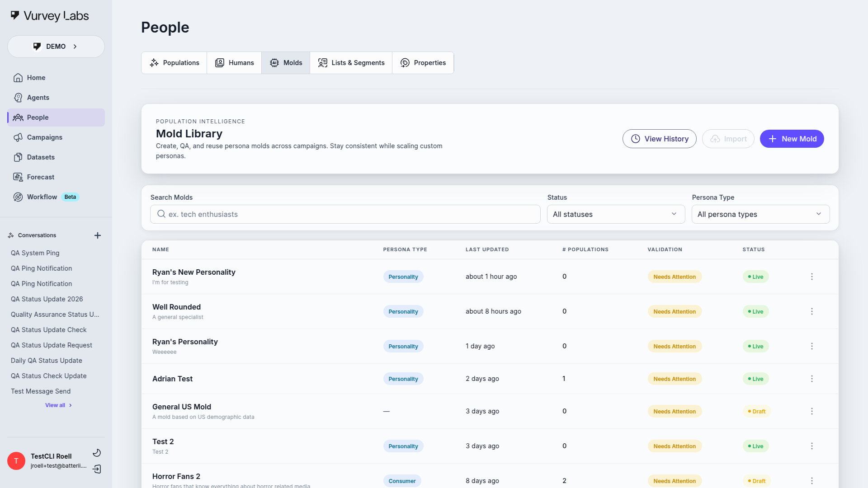Click the View History button
The image size is (868, 488).
[x=659, y=139]
